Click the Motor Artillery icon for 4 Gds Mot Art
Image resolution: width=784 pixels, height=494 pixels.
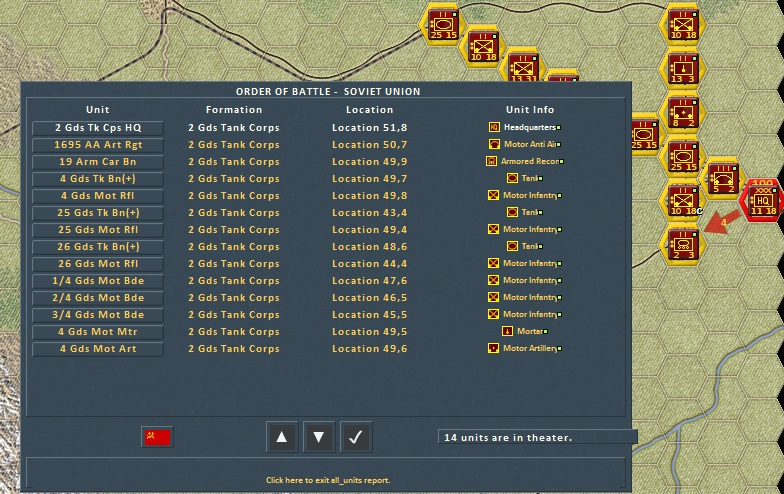tap(493, 348)
